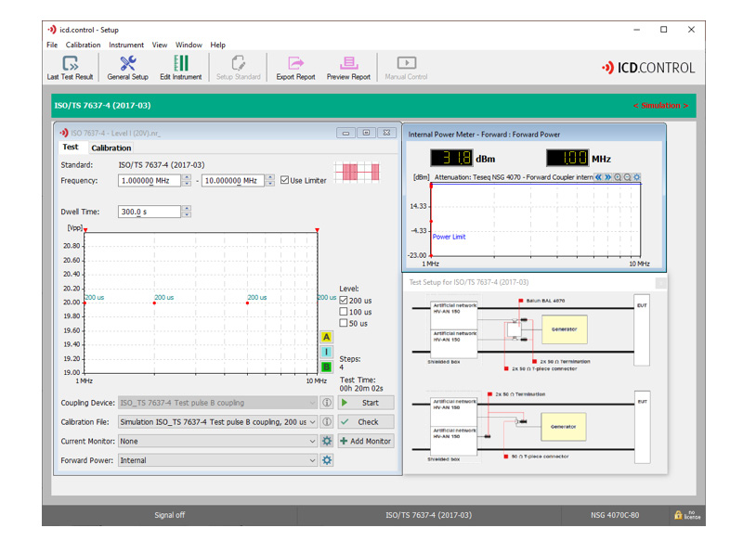Image resolution: width=756 pixels, height=554 pixels.
Task: Select the left red frequency marker above chart
Action: (x=85, y=230)
